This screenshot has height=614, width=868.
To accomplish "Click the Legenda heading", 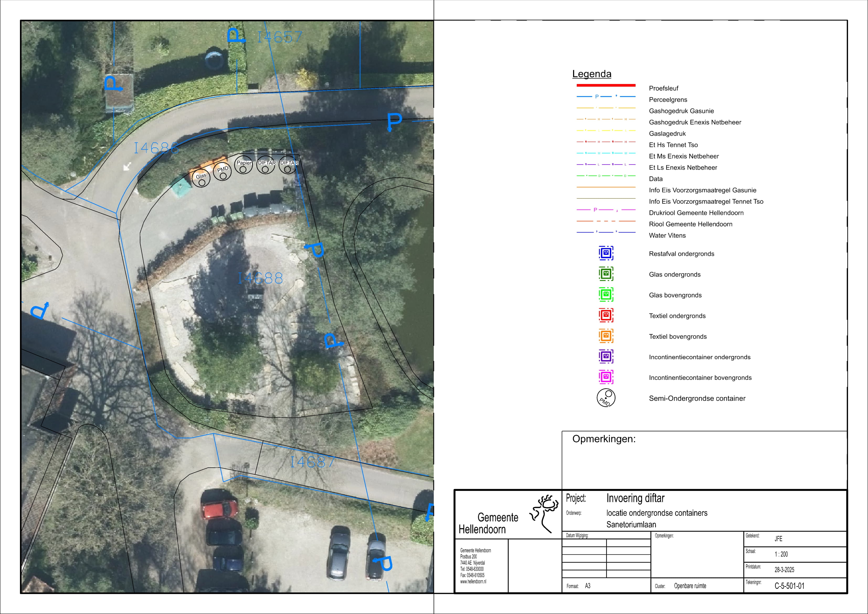I will pos(592,74).
